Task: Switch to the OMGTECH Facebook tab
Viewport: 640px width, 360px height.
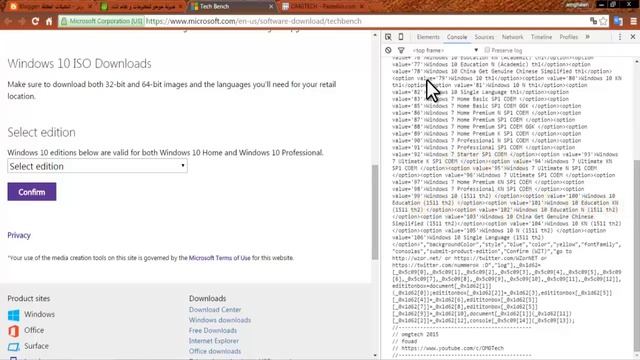Action: point(322,6)
